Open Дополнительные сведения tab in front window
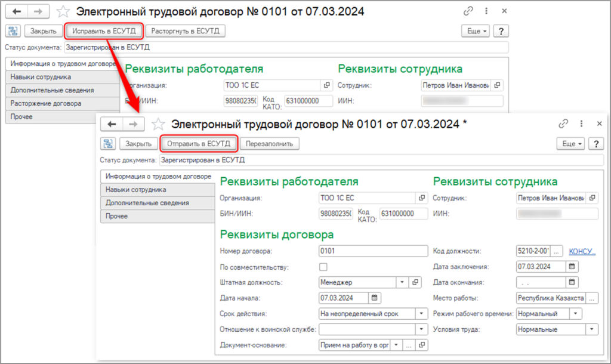 point(147,203)
